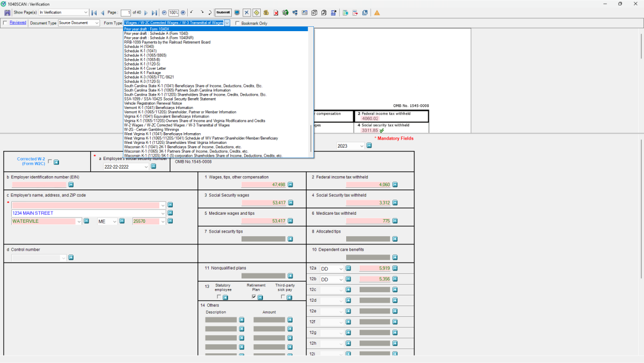Uncheck the Retirement Plan checkbox
The image size is (644, 363).
coord(254,297)
